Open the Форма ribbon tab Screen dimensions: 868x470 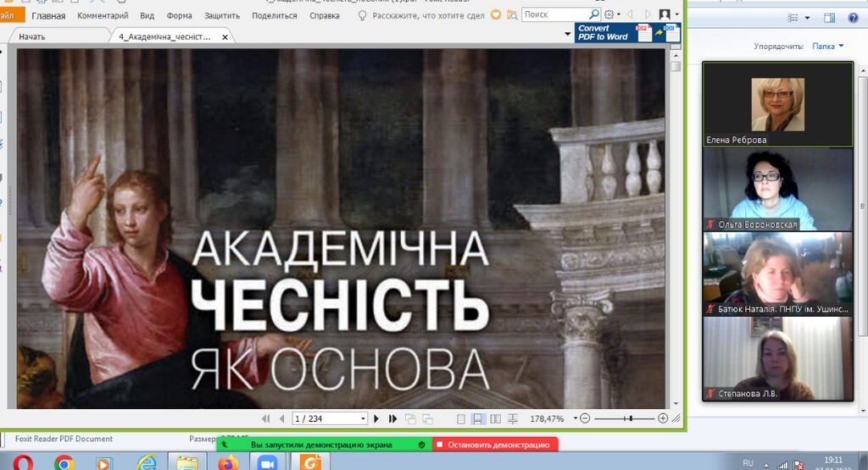pyautogui.click(x=179, y=15)
